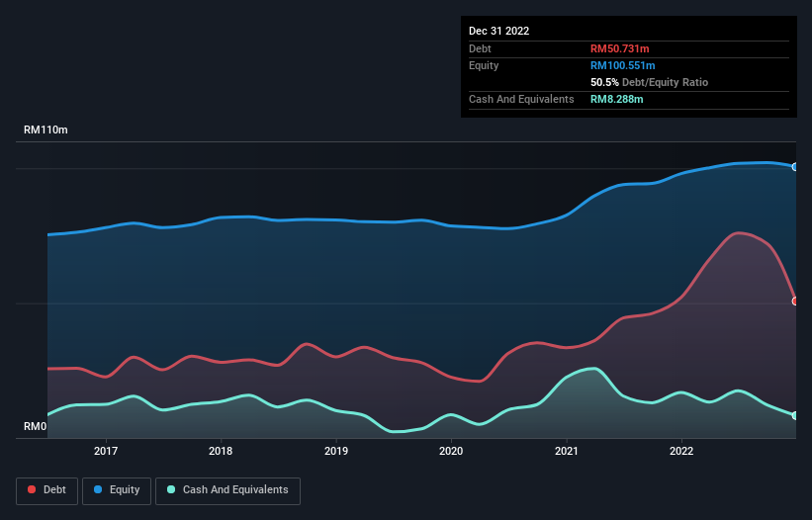Click the 2019 x-axis label
812x520 pixels.
(x=336, y=451)
